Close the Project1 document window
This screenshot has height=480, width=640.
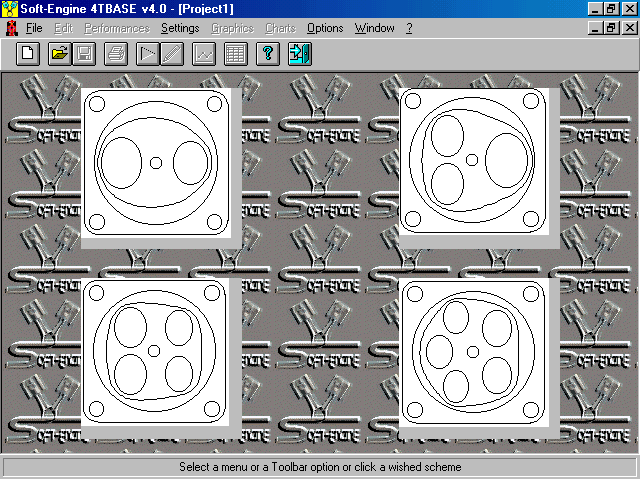629,28
